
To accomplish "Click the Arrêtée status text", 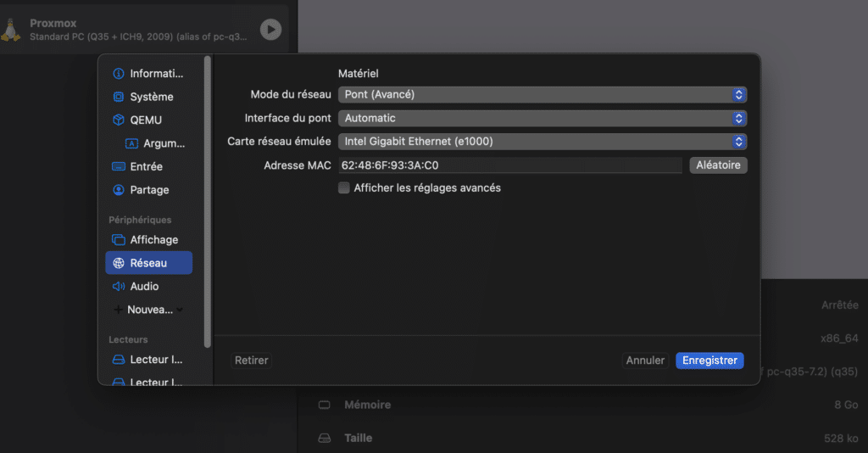I will 840,305.
